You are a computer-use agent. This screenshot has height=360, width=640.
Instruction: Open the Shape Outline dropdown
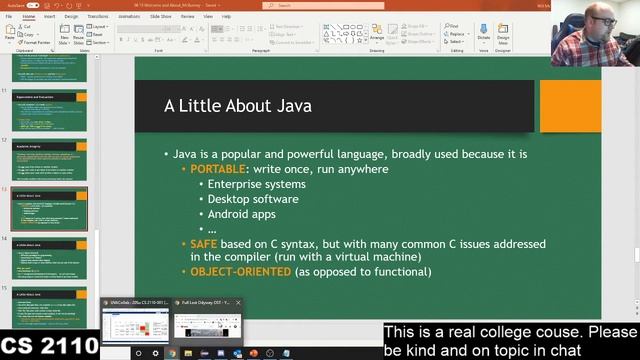[417, 34]
